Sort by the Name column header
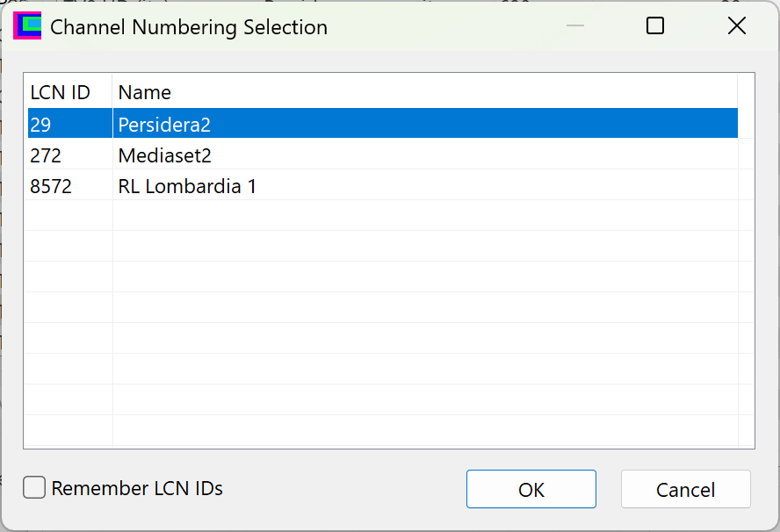This screenshot has height=532, width=780. [145, 92]
